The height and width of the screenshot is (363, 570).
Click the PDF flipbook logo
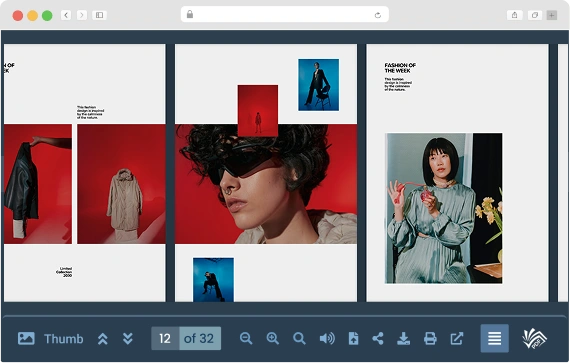coord(534,338)
